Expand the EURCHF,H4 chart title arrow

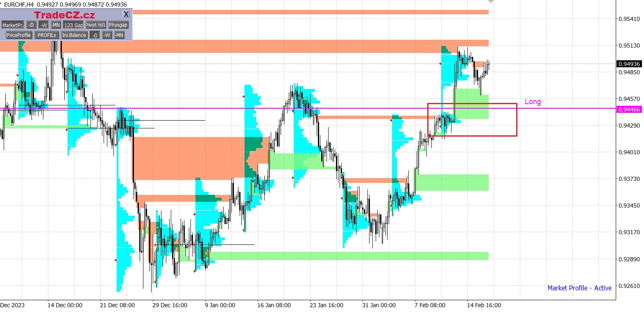pyautogui.click(x=1, y=4)
